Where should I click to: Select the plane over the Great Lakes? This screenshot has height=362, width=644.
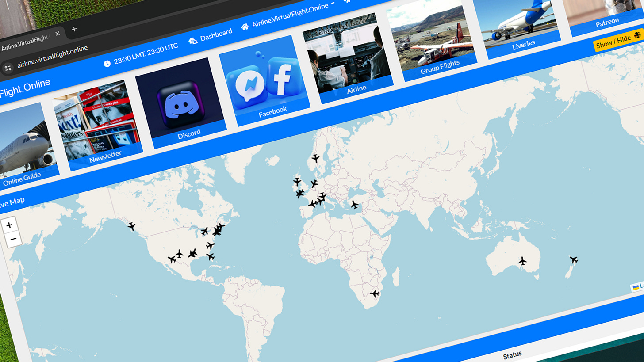point(204,231)
